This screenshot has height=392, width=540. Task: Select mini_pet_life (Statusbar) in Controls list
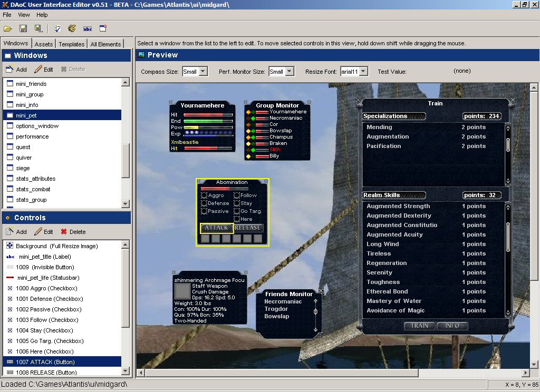[x=62, y=278]
